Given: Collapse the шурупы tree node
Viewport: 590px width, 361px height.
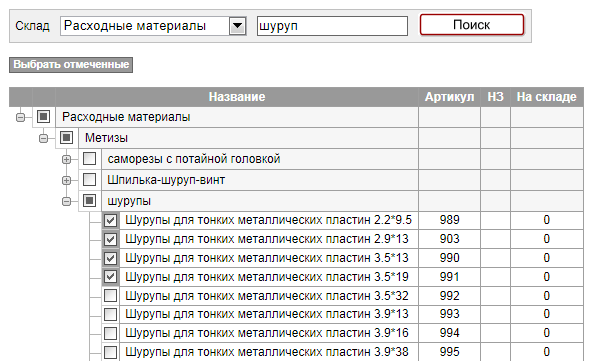Looking at the screenshot, I should point(67,202).
